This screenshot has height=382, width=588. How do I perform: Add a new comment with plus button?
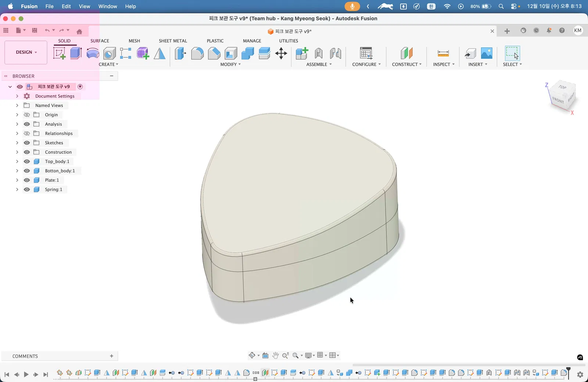[x=111, y=356]
